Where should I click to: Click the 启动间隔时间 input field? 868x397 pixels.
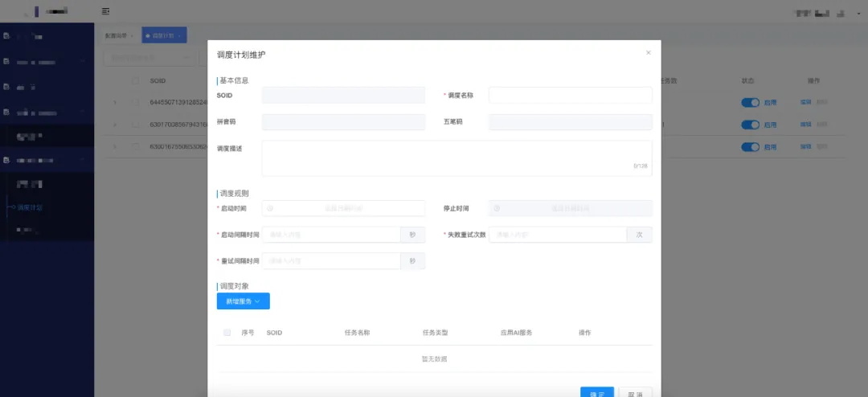pos(331,235)
